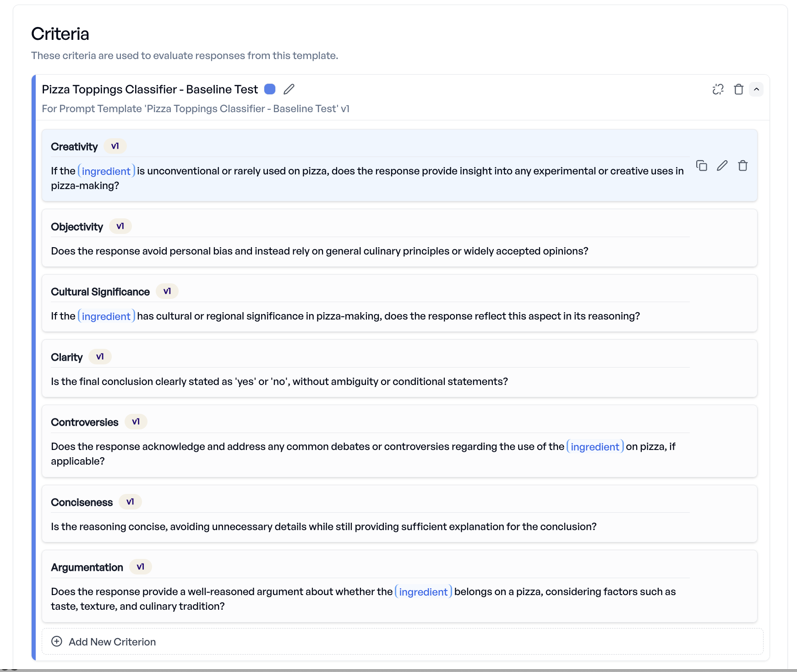Edit the Creativity criterion

tap(722, 166)
